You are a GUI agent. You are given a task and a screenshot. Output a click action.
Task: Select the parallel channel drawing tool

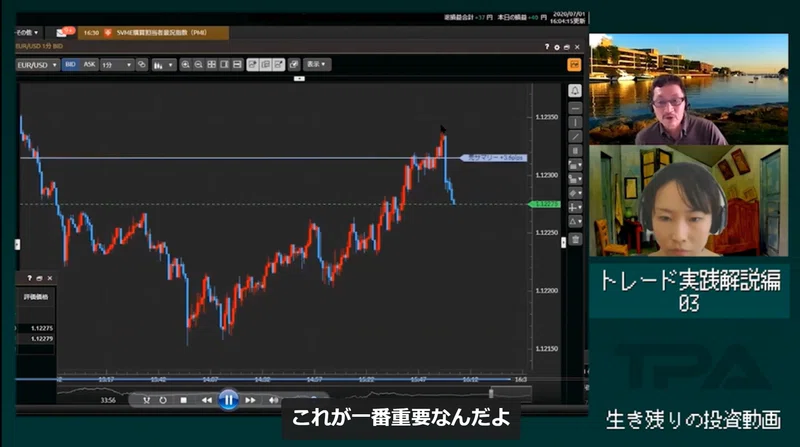click(575, 151)
